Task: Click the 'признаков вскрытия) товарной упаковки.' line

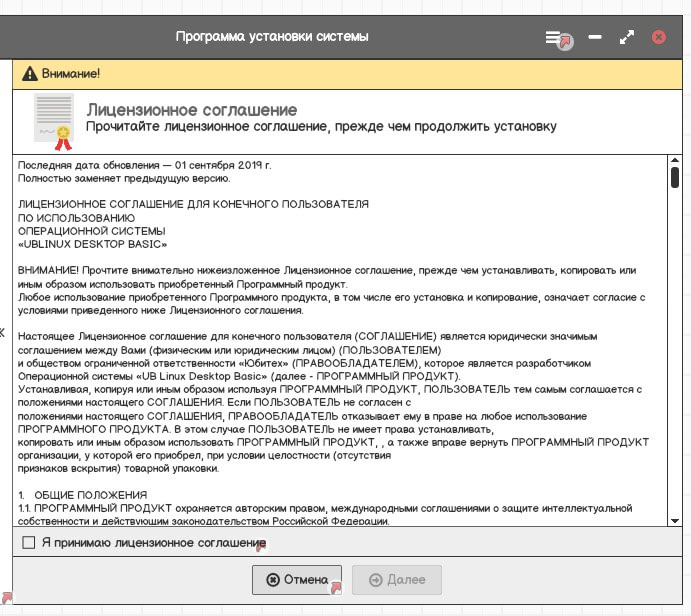Action: point(118,468)
